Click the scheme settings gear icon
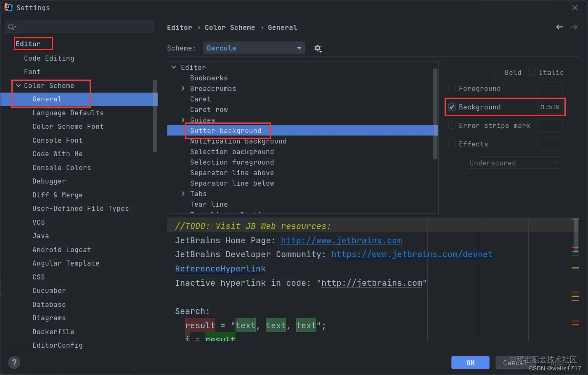 (318, 48)
